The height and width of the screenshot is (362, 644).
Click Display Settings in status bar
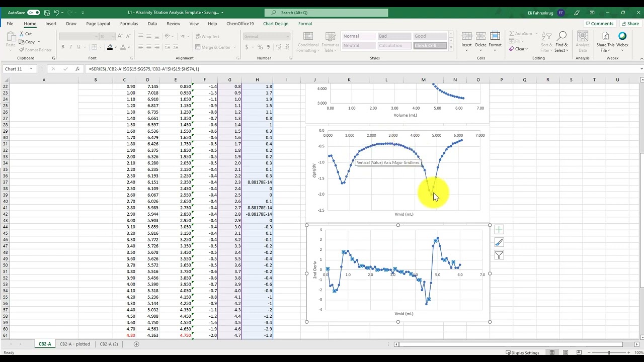(523, 352)
